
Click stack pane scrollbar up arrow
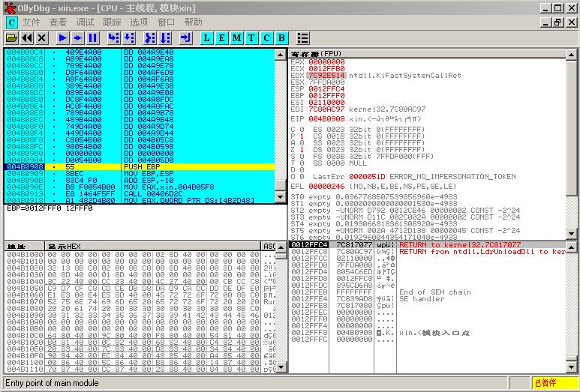[x=571, y=247]
